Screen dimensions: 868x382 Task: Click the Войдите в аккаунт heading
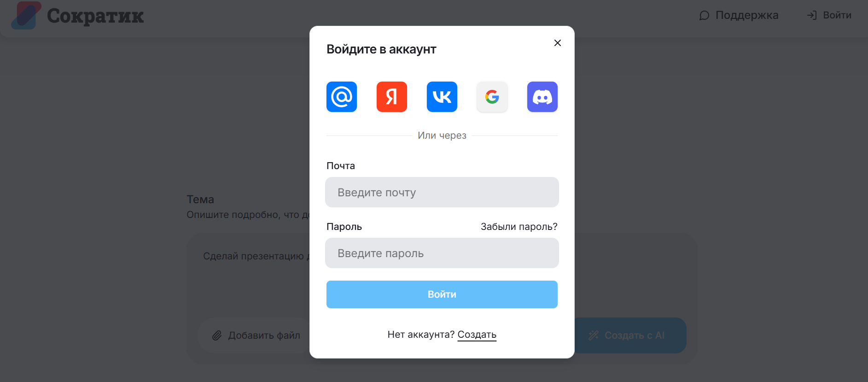[x=381, y=49]
